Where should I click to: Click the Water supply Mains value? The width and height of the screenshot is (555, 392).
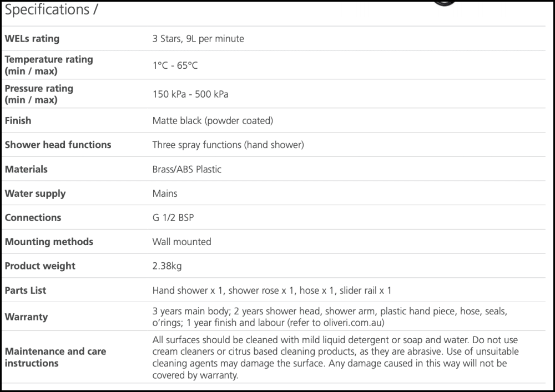(x=165, y=194)
